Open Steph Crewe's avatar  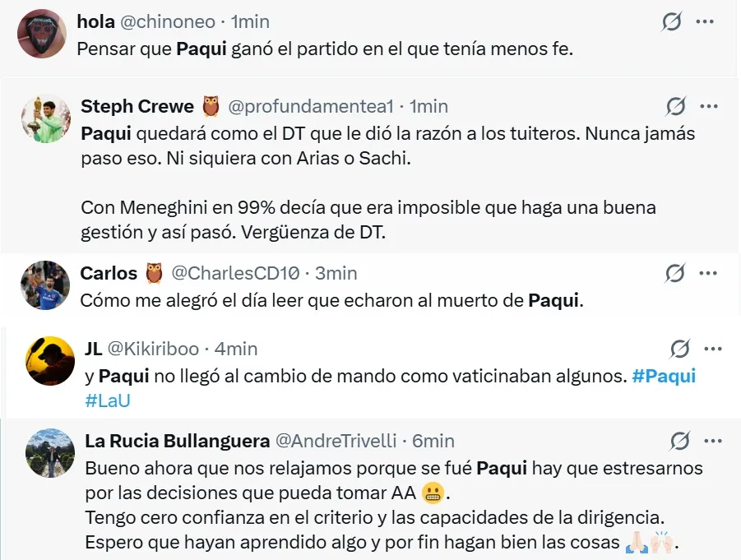46,120
